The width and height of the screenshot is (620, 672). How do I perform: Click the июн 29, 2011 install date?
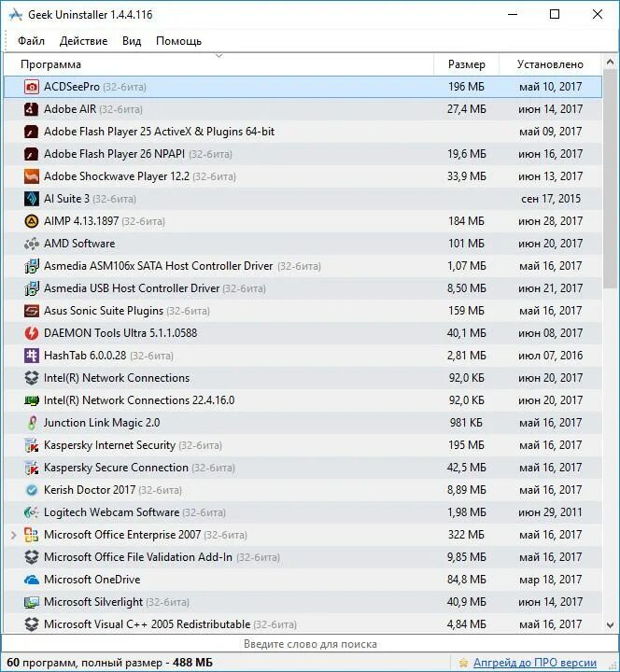pos(550,512)
